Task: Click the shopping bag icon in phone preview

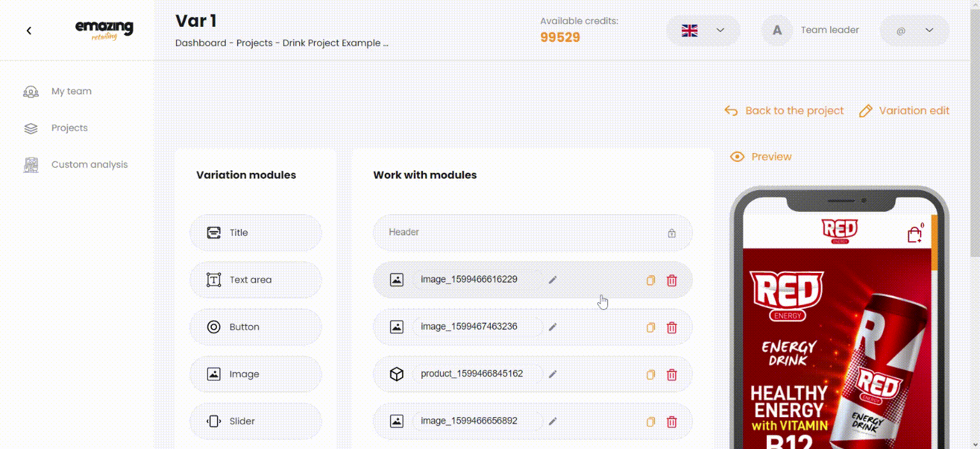Action: [x=915, y=235]
